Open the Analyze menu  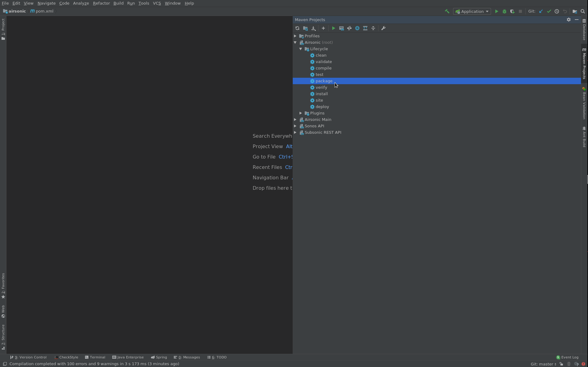tap(81, 3)
